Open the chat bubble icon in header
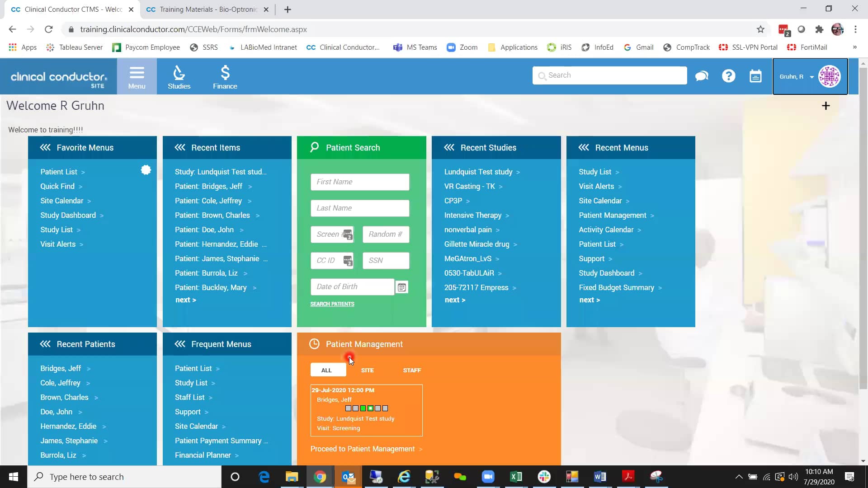868x488 pixels. (x=701, y=75)
